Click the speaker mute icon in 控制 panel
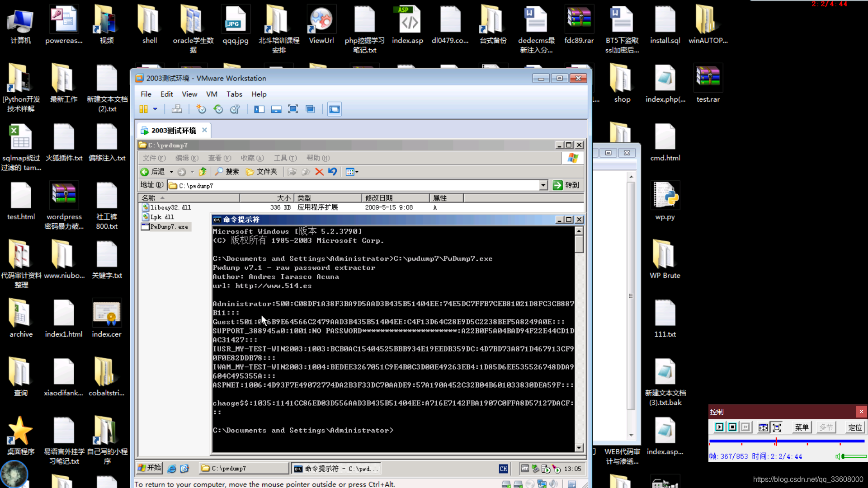This screenshot has width=868, height=488. (x=838, y=456)
